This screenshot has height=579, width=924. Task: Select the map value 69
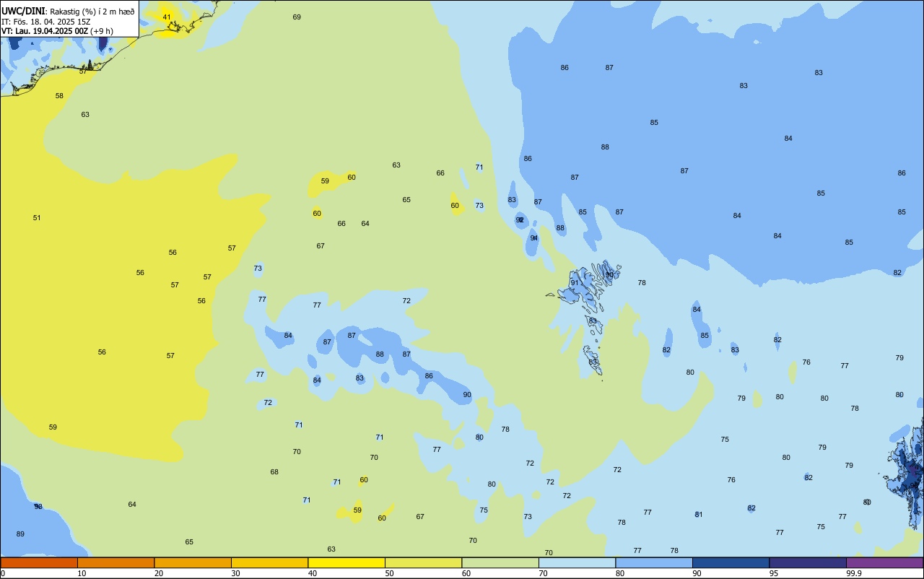coord(297,17)
